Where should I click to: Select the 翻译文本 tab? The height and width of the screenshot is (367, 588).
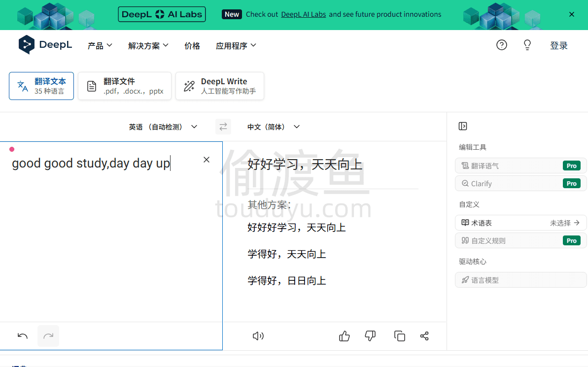pos(41,86)
